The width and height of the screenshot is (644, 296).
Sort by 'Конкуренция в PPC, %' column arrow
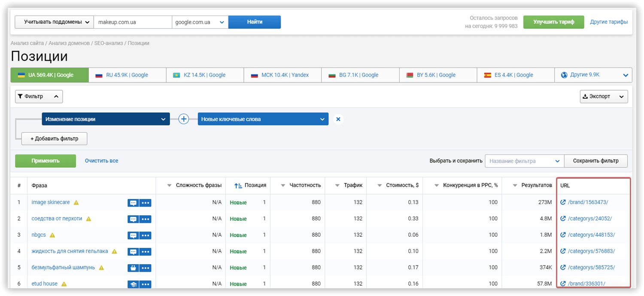pyautogui.click(x=437, y=186)
